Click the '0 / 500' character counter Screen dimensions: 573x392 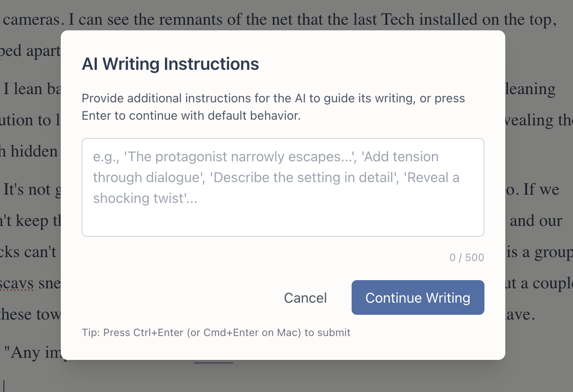click(467, 258)
